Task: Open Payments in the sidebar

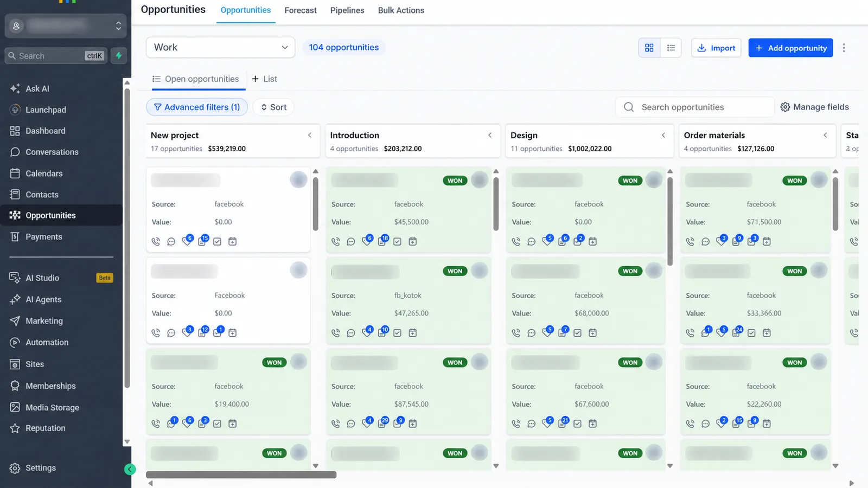Action: click(x=43, y=237)
